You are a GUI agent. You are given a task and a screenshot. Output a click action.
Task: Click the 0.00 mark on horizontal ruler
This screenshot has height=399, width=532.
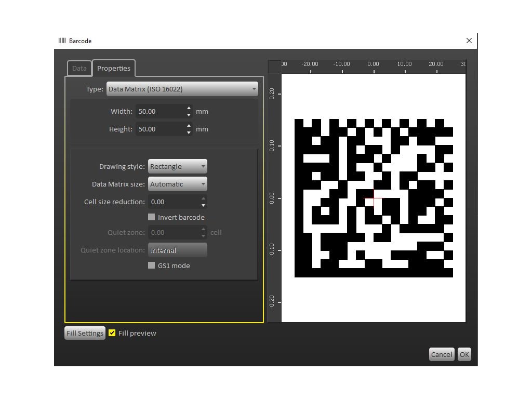coord(373,64)
